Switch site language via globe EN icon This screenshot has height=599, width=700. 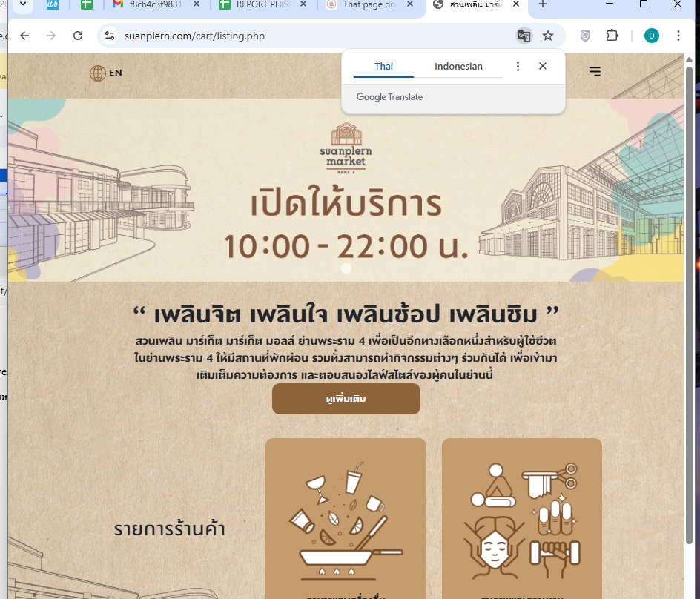click(x=106, y=73)
